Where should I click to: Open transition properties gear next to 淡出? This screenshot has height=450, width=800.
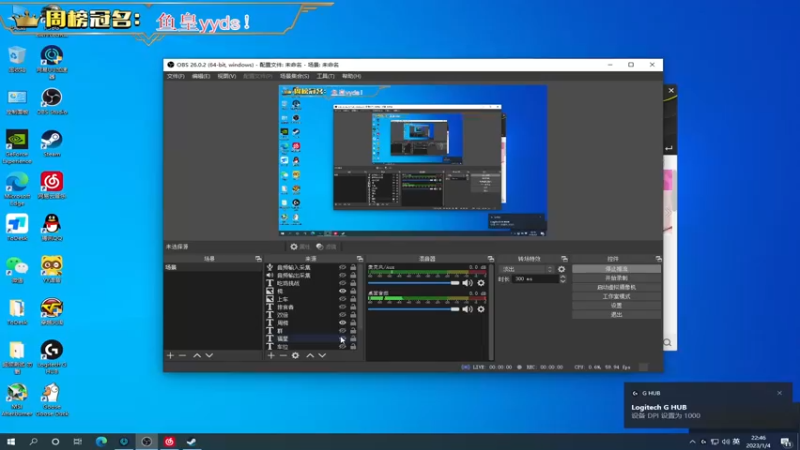pos(562,269)
